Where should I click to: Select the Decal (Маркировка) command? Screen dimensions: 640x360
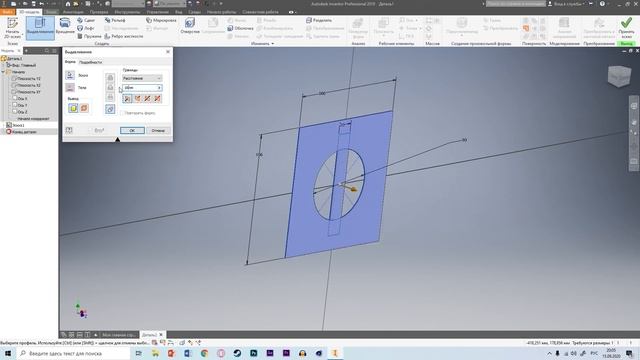tap(161, 20)
